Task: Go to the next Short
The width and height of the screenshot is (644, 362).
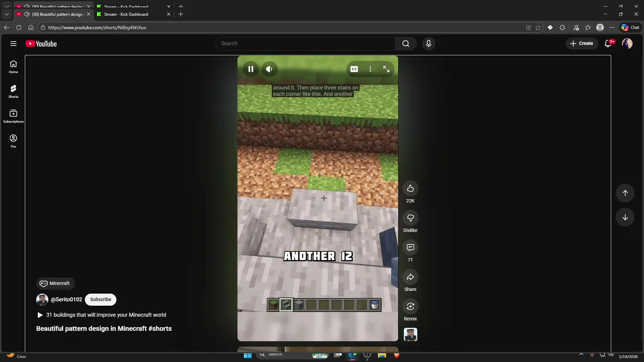Action: coord(625,217)
